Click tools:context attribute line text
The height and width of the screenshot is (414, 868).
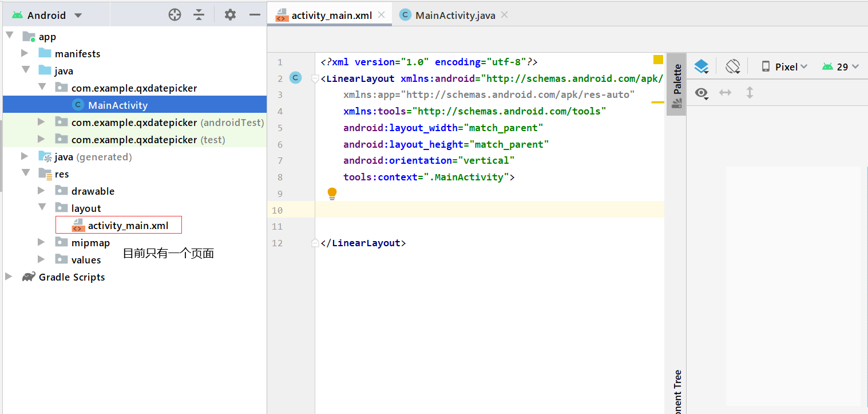[429, 177]
